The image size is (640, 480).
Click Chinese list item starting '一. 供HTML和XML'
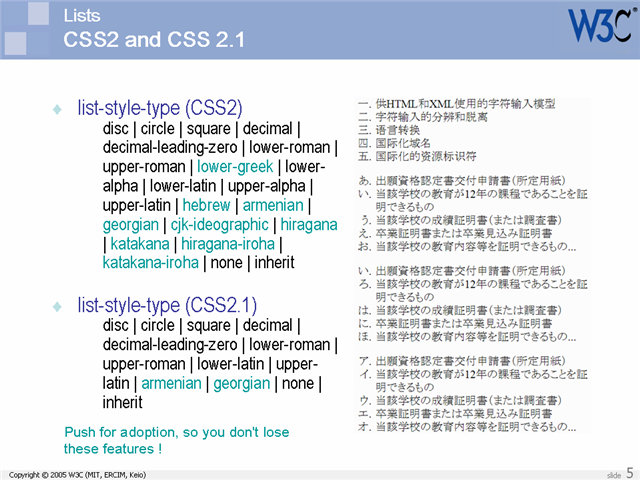pyautogui.click(x=457, y=104)
